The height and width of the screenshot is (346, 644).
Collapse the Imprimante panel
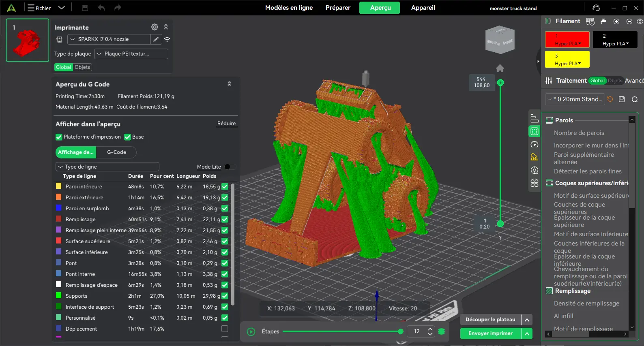click(166, 27)
